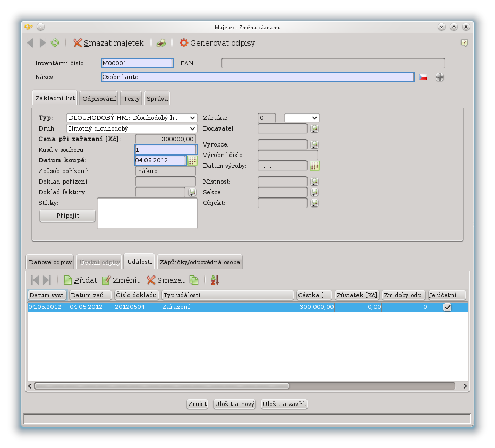Open calendar picker for Datum koupě

[192, 160]
